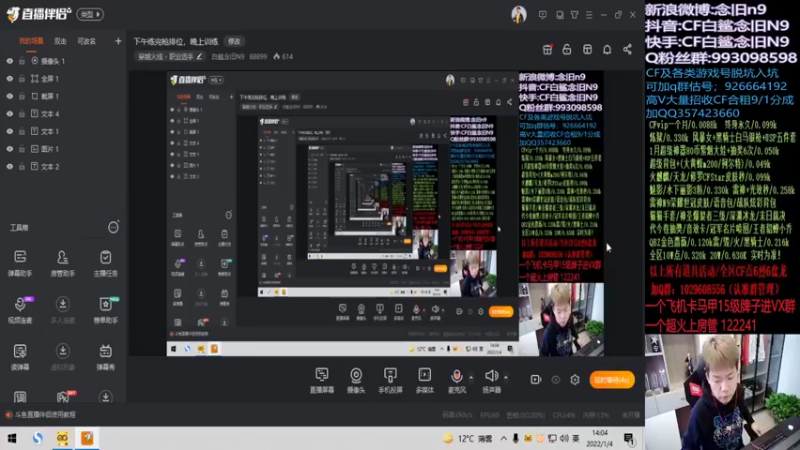800x450 pixels.
Task: Open the skin shirt icon in title bar
Action: (x=574, y=15)
